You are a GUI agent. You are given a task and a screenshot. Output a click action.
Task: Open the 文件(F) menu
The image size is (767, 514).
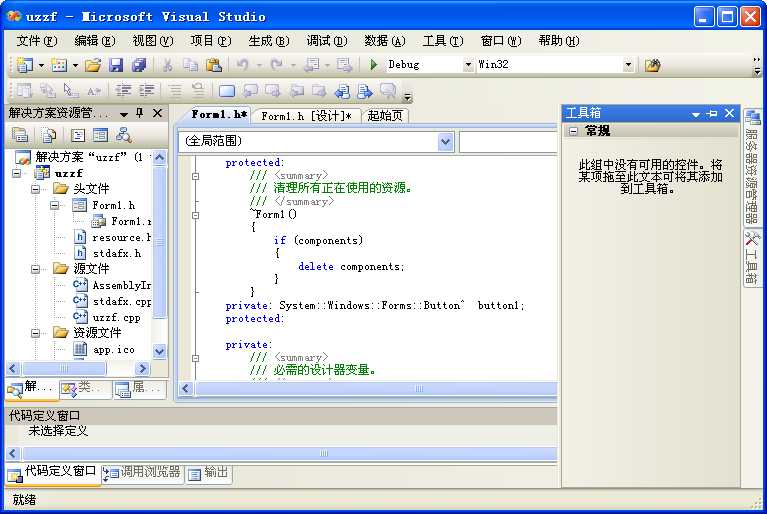[x=37, y=41]
